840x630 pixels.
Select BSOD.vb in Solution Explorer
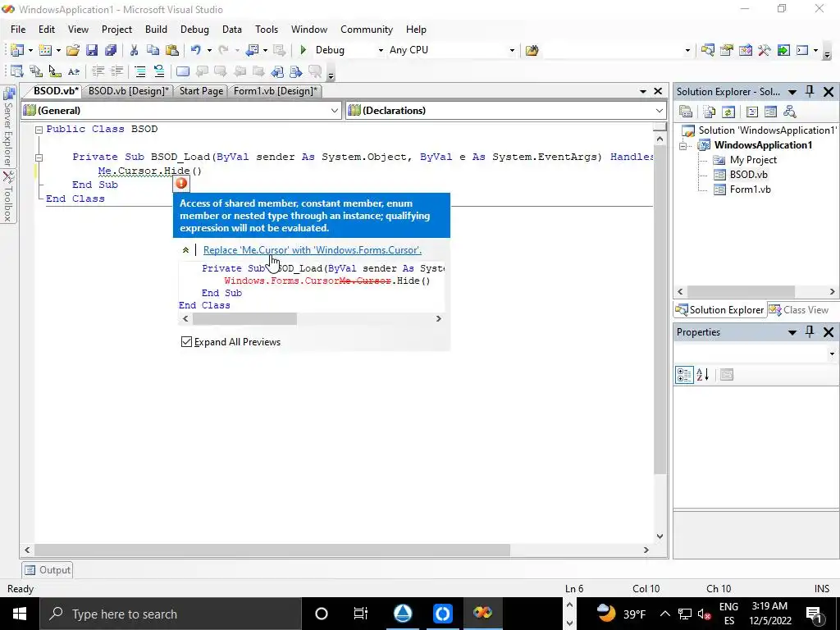748,175
